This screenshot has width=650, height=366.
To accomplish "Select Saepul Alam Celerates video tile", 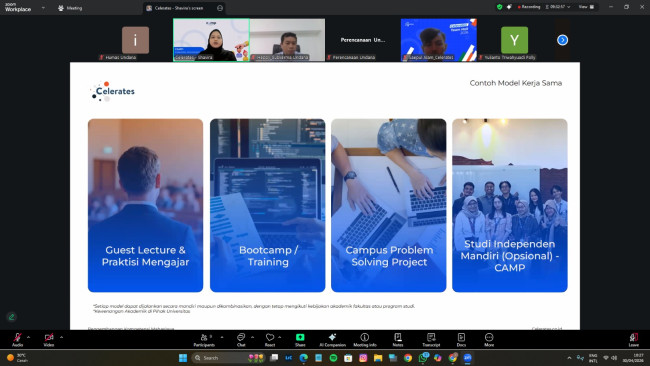I will click(x=439, y=40).
